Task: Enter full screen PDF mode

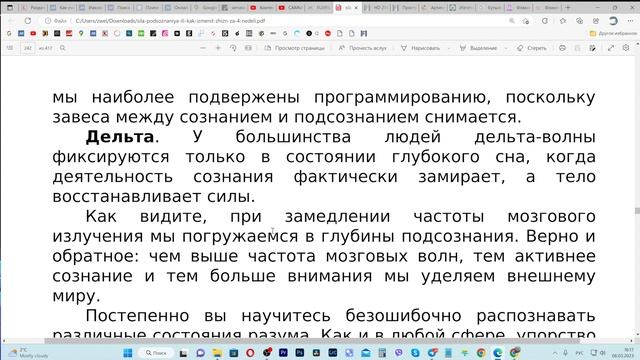Action: point(611,48)
